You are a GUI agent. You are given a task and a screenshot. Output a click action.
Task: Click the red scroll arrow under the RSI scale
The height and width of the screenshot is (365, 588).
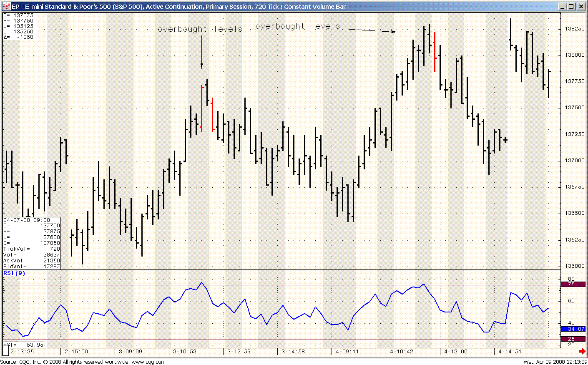(582, 352)
